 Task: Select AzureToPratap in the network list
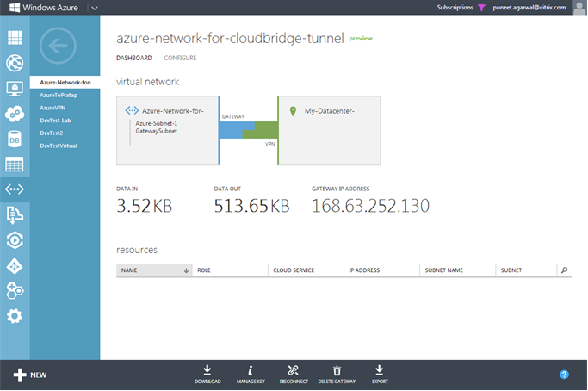[x=59, y=96]
